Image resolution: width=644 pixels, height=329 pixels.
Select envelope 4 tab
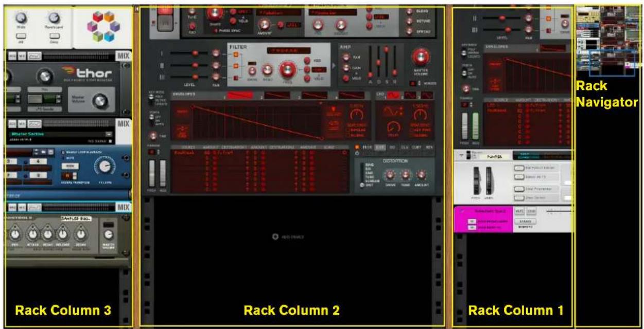[x=351, y=95]
